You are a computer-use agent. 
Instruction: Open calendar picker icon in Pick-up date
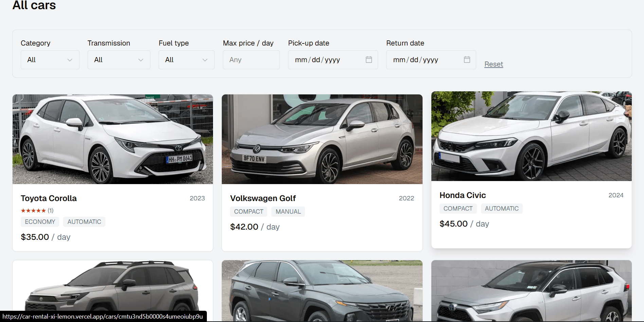click(369, 60)
